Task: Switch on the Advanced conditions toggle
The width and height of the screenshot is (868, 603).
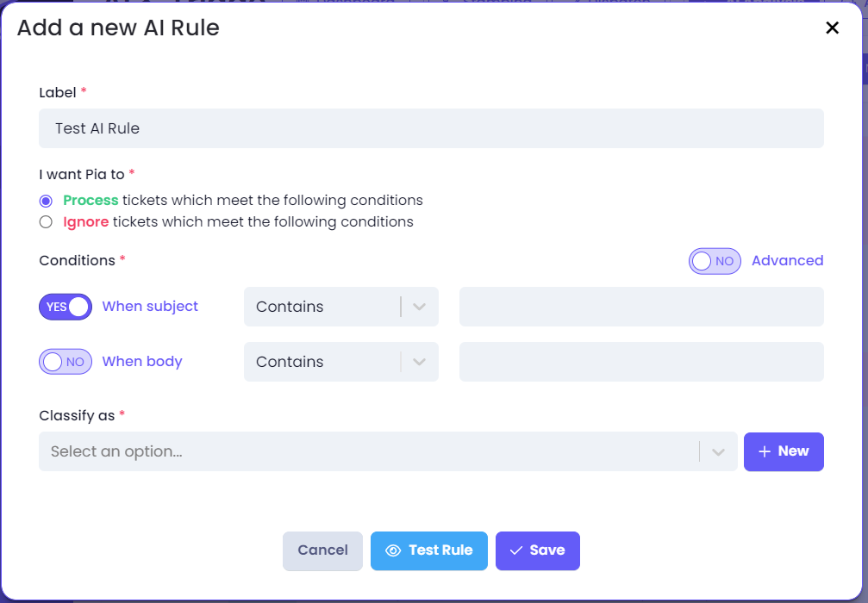Action: coord(715,261)
